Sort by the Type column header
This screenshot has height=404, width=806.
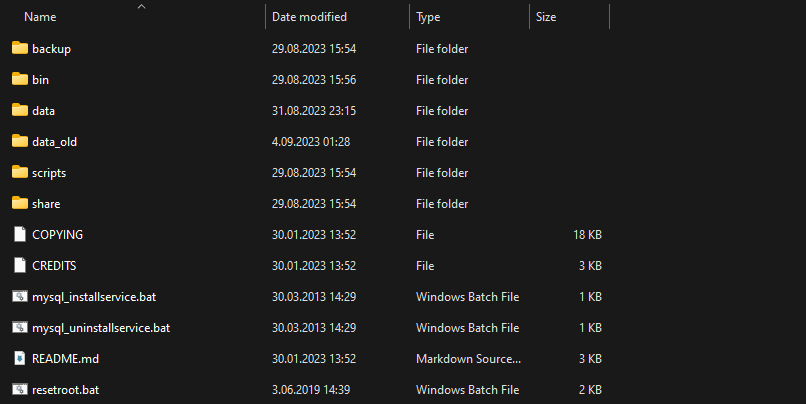tap(428, 17)
